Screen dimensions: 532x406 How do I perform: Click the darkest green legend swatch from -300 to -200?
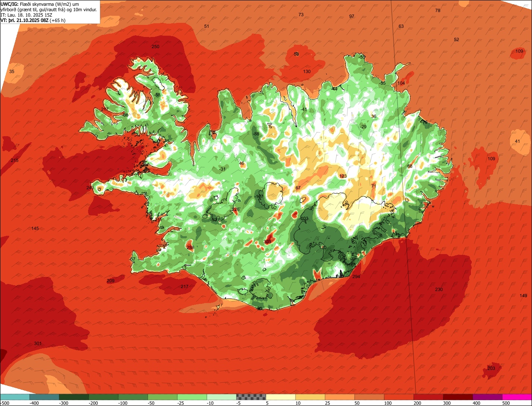click(x=74, y=397)
